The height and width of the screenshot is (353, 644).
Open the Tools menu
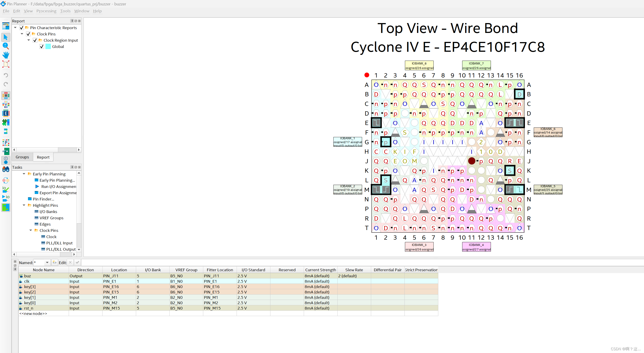65,11
